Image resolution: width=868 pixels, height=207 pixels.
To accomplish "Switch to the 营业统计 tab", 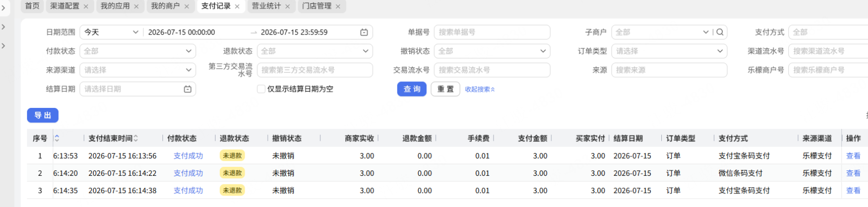I will coord(266,6).
